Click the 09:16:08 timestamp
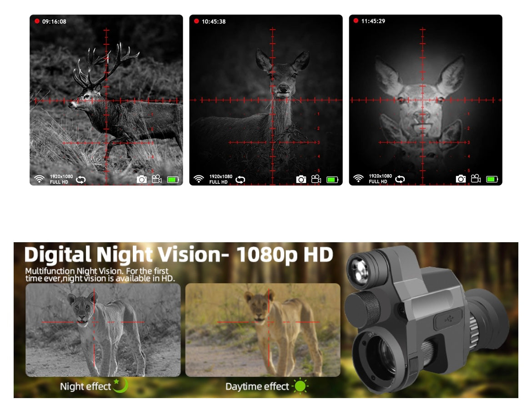This screenshot has height=404, width=532. [54, 21]
